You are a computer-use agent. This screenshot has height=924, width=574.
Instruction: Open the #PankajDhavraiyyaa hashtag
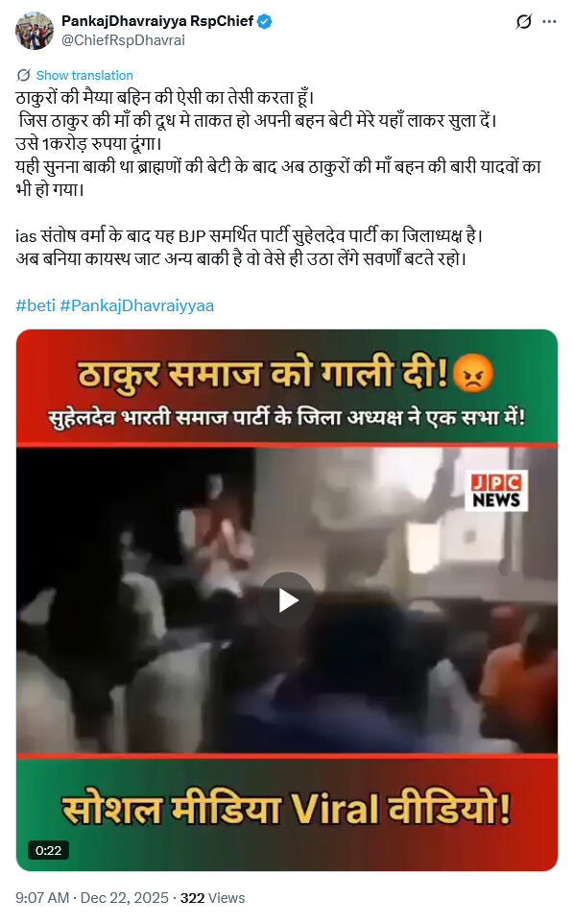(x=136, y=305)
